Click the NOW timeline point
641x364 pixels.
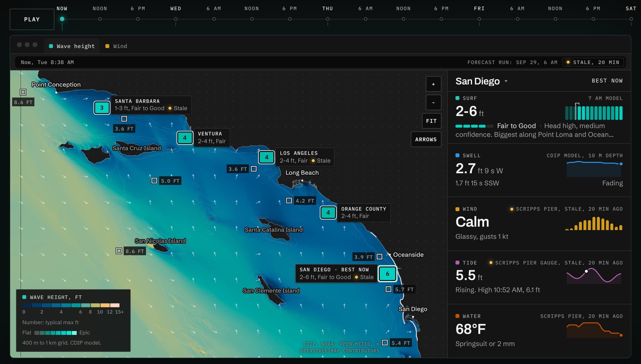tap(62, 19)
